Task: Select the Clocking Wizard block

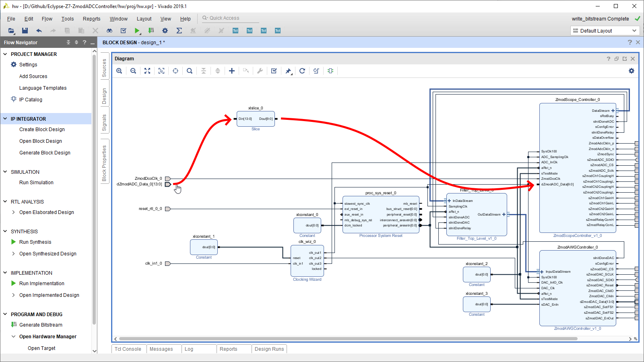Action: 307,261
